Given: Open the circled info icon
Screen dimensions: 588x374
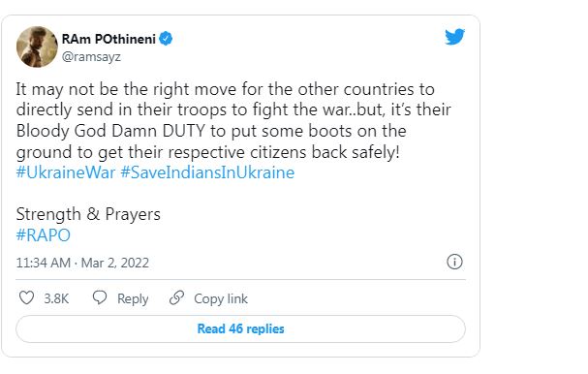Looking at the screenshot, I should click(x=454, y=262).
